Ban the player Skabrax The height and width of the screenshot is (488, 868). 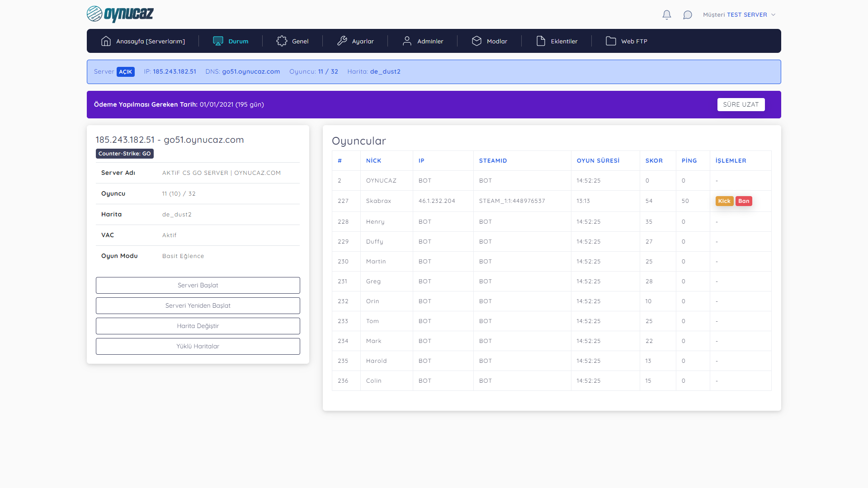(x=744, y=201)
